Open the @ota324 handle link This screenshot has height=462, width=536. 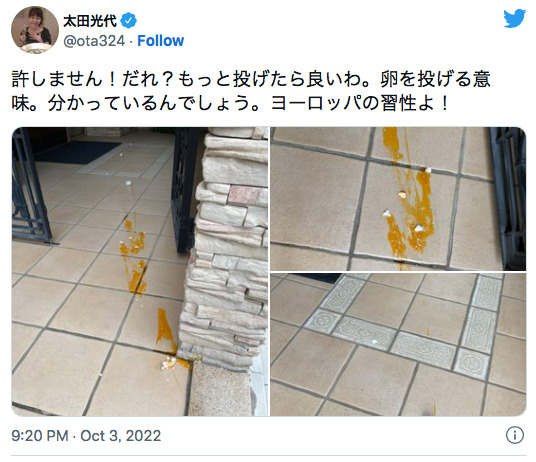94,41
